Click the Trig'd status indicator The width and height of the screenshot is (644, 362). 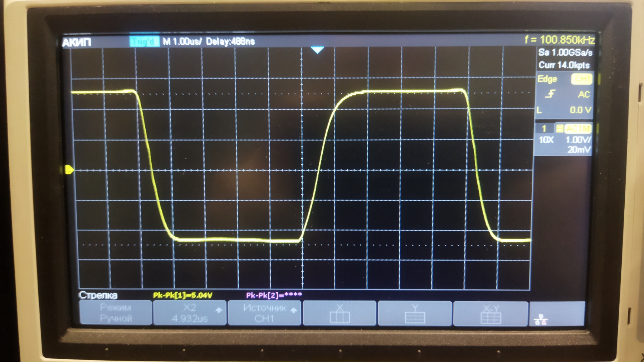[x=144, y=41]
